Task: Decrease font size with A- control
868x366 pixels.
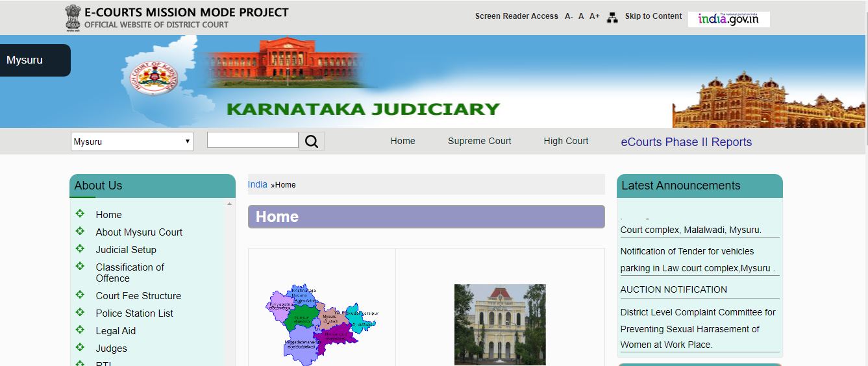Action: [569, 16]
